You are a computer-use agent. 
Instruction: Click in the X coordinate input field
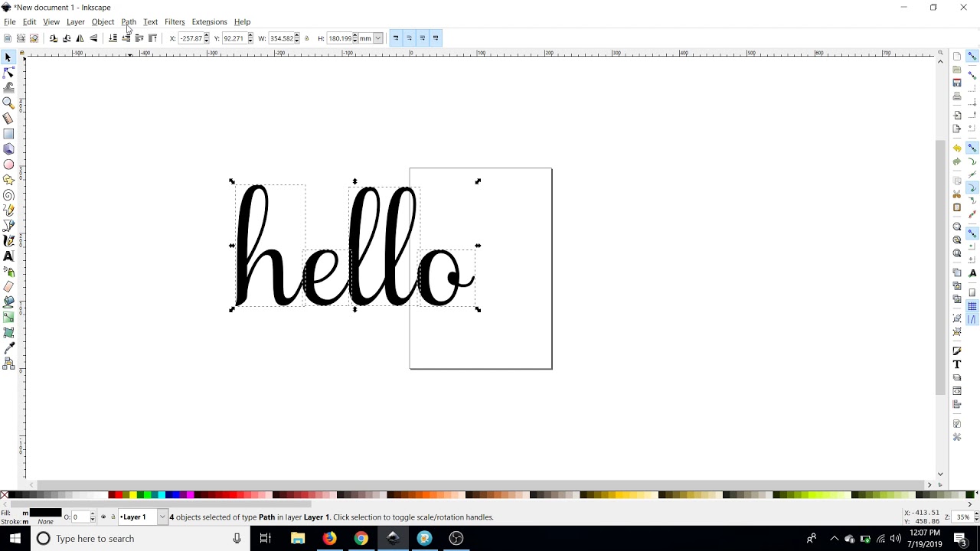point(191,38)
